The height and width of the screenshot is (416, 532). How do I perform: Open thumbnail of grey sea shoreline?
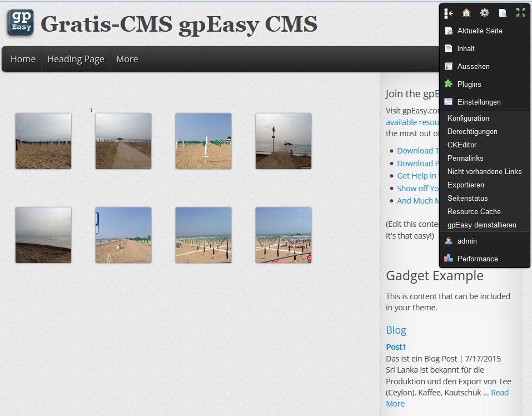pos(43,235)
